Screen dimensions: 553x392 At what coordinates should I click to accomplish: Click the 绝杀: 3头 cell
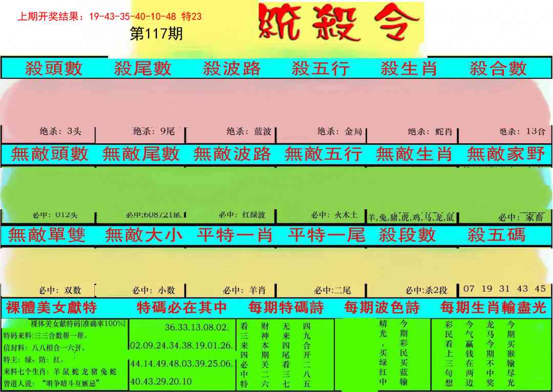60,132
